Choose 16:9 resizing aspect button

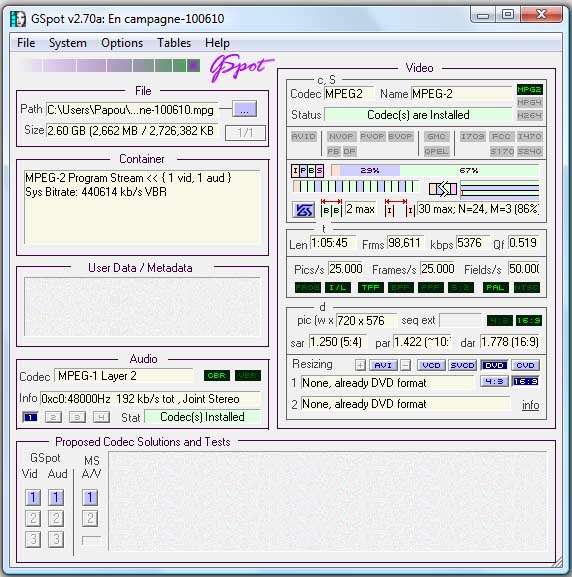[525, 381]
